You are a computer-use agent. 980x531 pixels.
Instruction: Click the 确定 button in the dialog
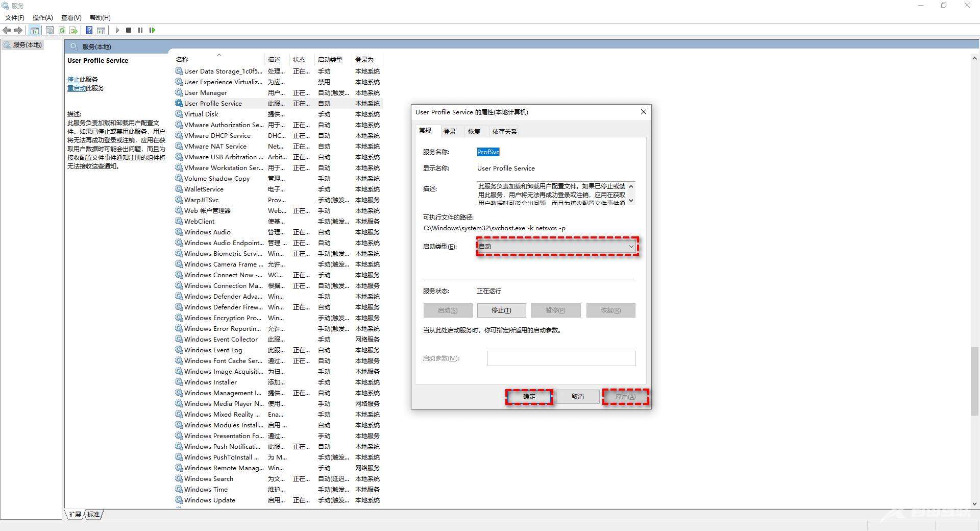529,397
